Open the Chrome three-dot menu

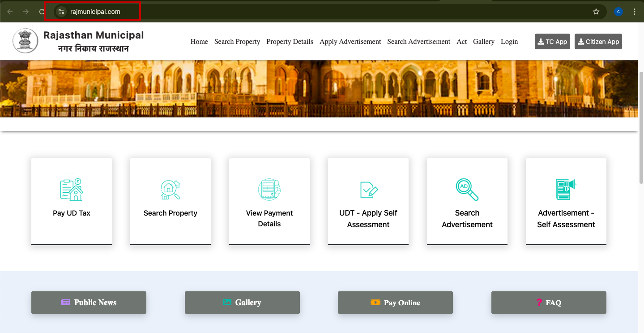coord(635,12)
